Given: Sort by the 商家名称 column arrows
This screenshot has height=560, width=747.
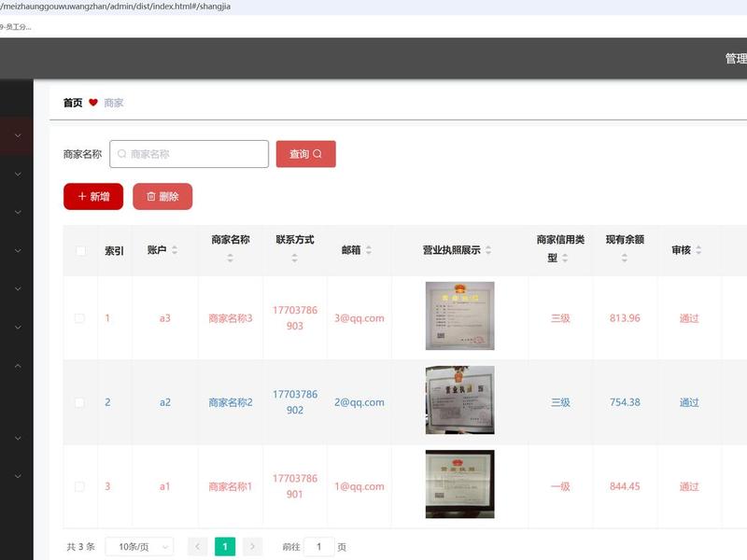Looking at the screenshot, I should pyautogui.click(x=230, y=259).
